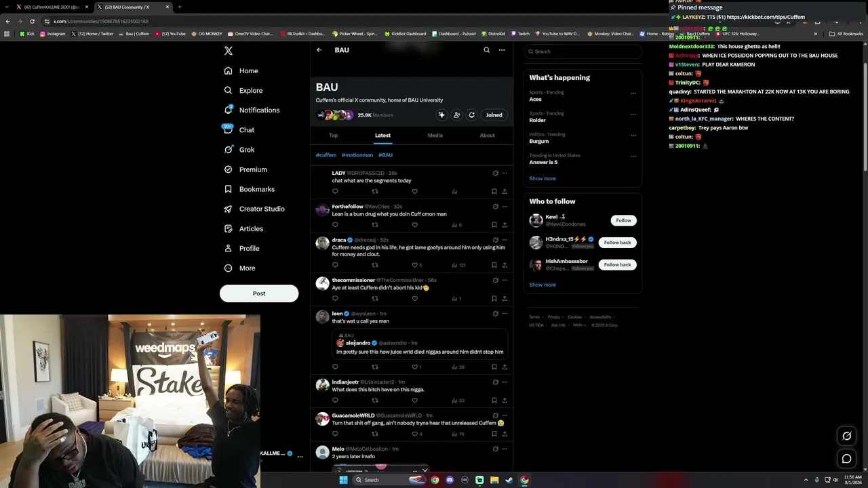Follow back H3ndrxx_15

pos(617,243)
